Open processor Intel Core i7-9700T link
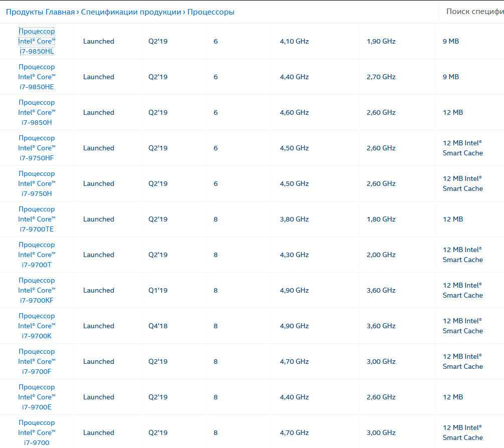 pos(37,255)
